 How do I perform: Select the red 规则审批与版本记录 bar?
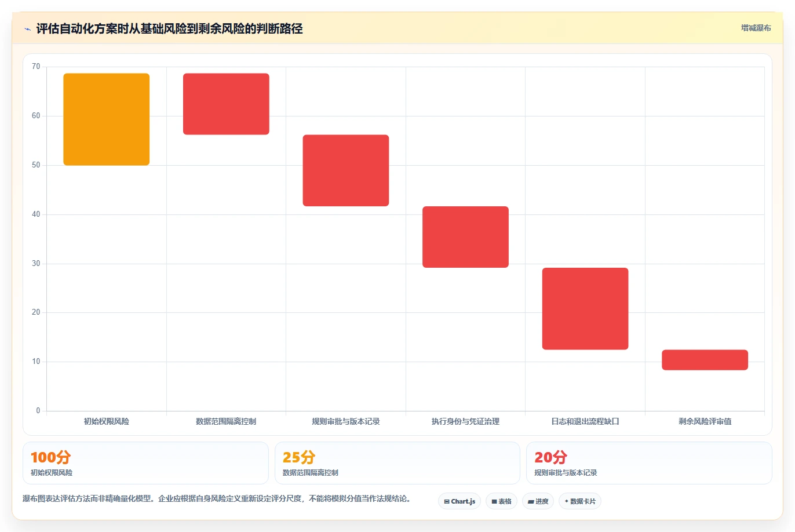(x=346, y=170)
